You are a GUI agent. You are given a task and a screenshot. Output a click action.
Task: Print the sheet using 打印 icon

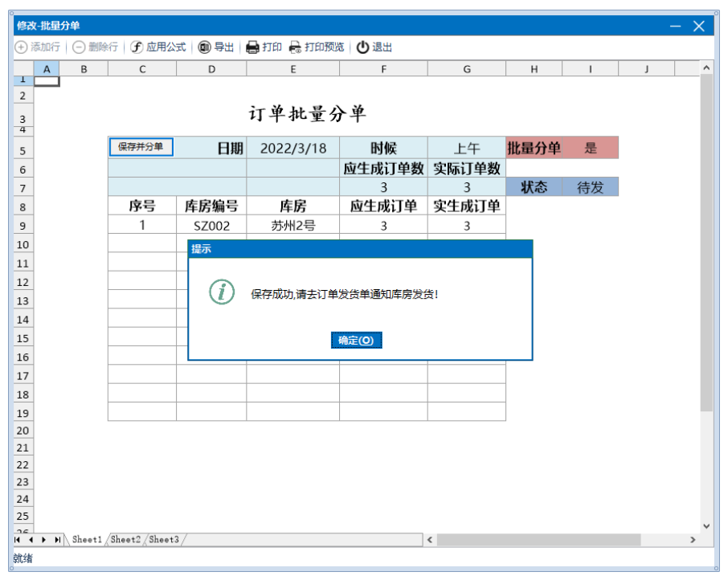(252, 47)
